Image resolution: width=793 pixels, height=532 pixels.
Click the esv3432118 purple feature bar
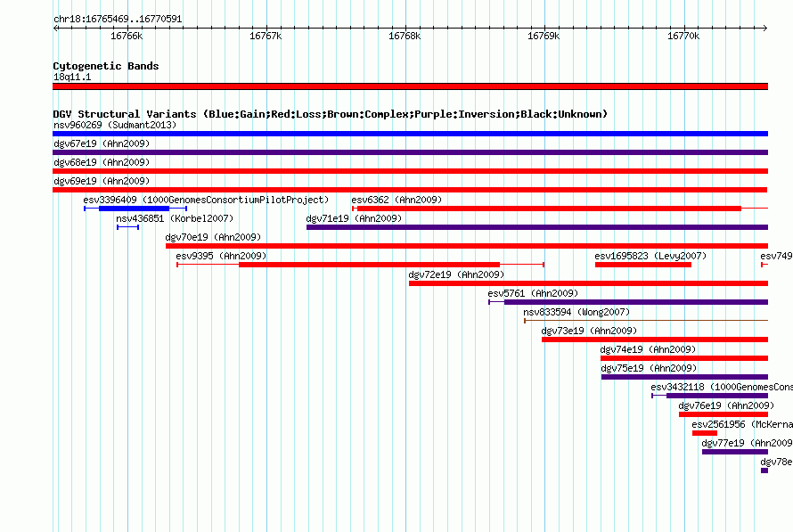click(710, 396)
